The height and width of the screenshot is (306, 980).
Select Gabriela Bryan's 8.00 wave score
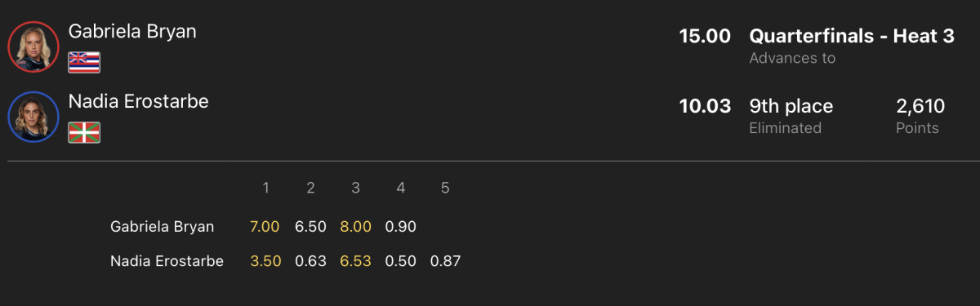point(355,226)
